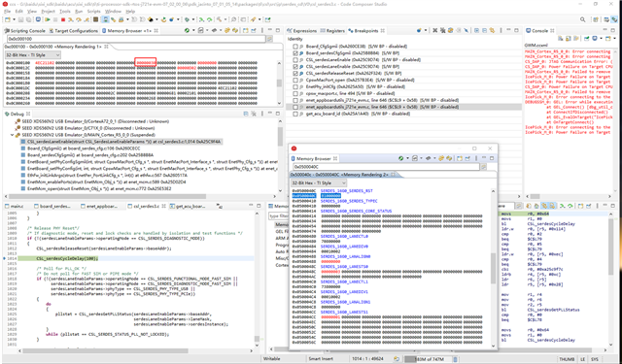The image size is (622, 364).
Task: Open 32-Bit Hex TI Style dropdown in Memory Rendering 1
Action: click(x=32, y=55)
